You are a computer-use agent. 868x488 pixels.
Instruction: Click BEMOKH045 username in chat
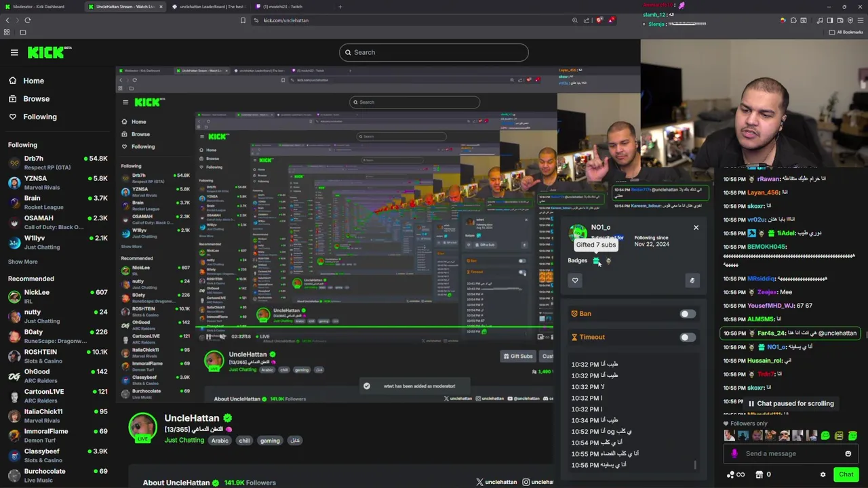tap(767, 247)
